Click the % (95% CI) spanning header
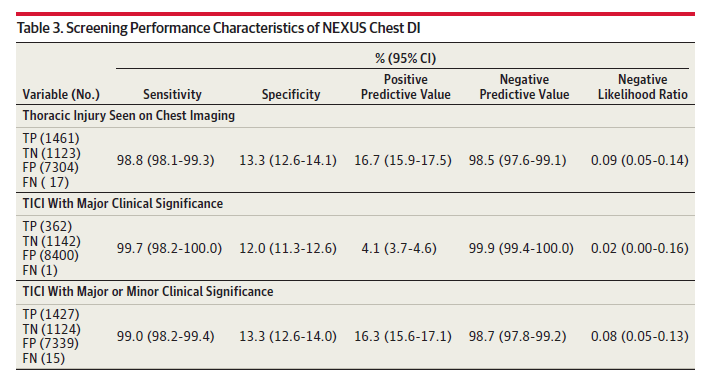 406,58
